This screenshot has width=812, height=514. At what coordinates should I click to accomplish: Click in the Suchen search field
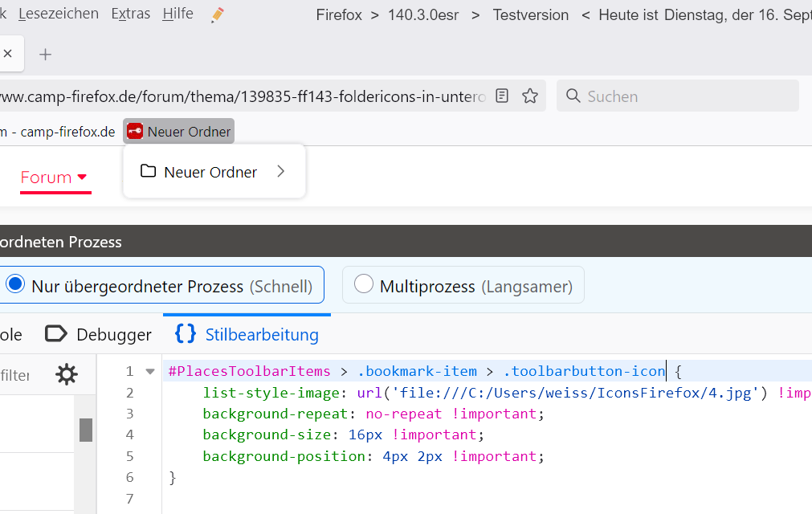(x=683, y=96)
